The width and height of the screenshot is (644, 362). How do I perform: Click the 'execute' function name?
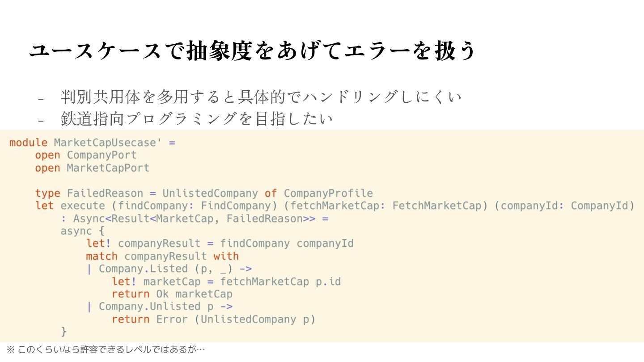(83, 206)
